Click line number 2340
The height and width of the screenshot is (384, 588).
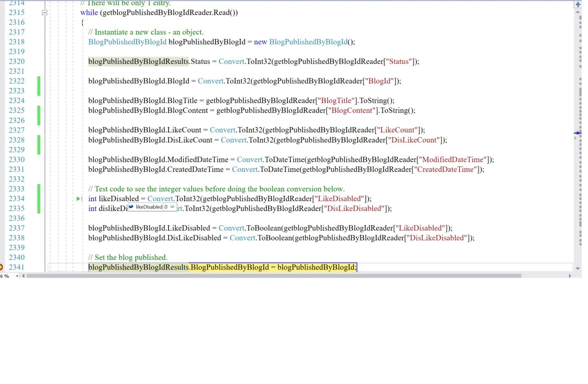pos(17,257)
